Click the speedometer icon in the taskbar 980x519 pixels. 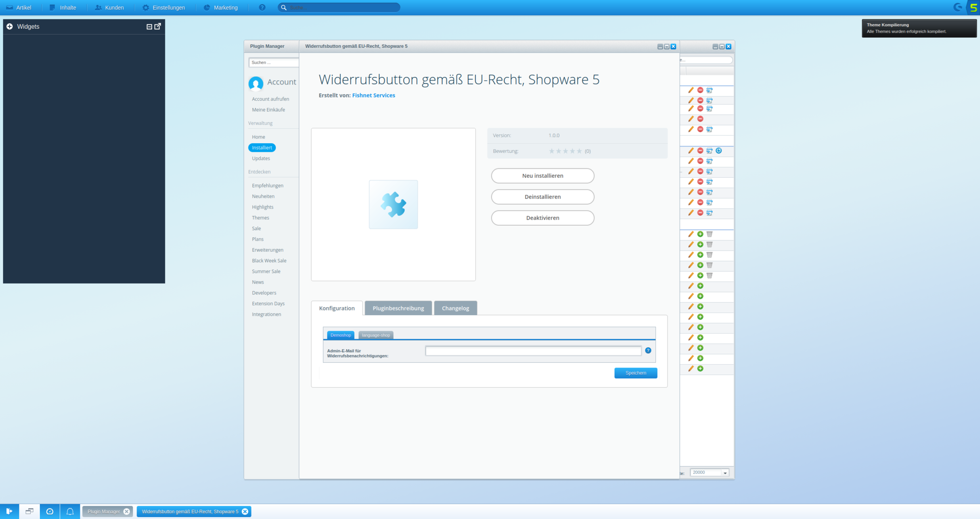[50, 511]
